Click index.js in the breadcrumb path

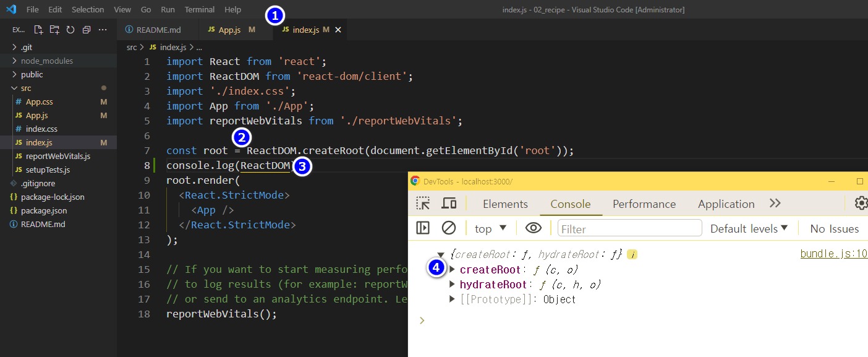tap(172, 47)
